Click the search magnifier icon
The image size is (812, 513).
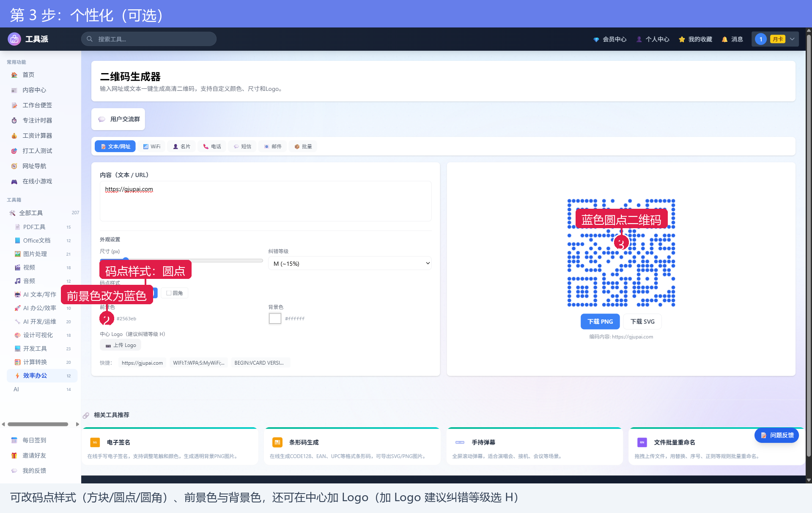tap(90, 39)
